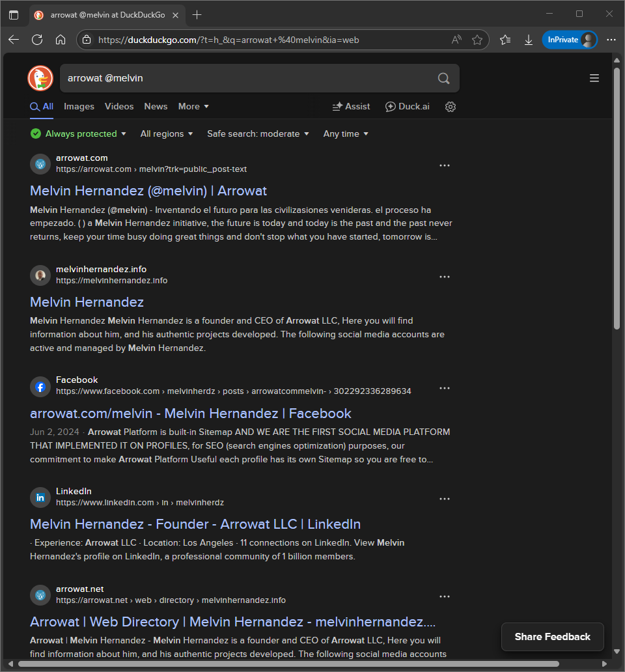Click the https://melvinhernandez.info URL text
This screenshot has width=625, height=672.
tap(112, 281)
